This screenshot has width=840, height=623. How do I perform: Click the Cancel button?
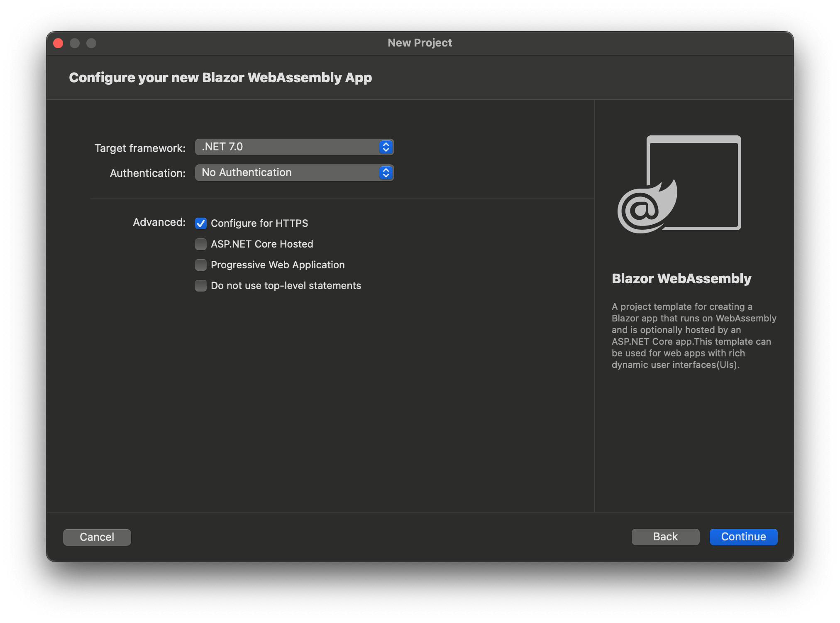tap(97, 537)
